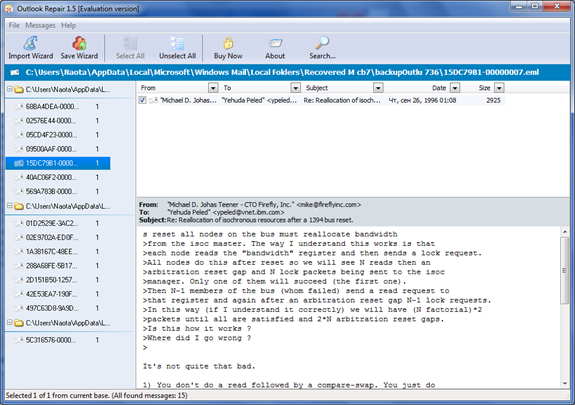The height and width of the screenshot is (405, 575).
Task: Click the size value 2925
Action: 493,100
